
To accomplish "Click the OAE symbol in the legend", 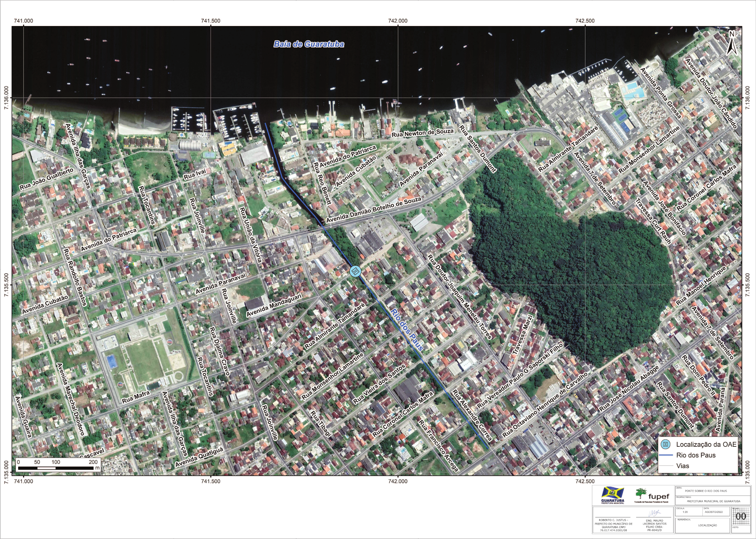I will pos(666,444).
